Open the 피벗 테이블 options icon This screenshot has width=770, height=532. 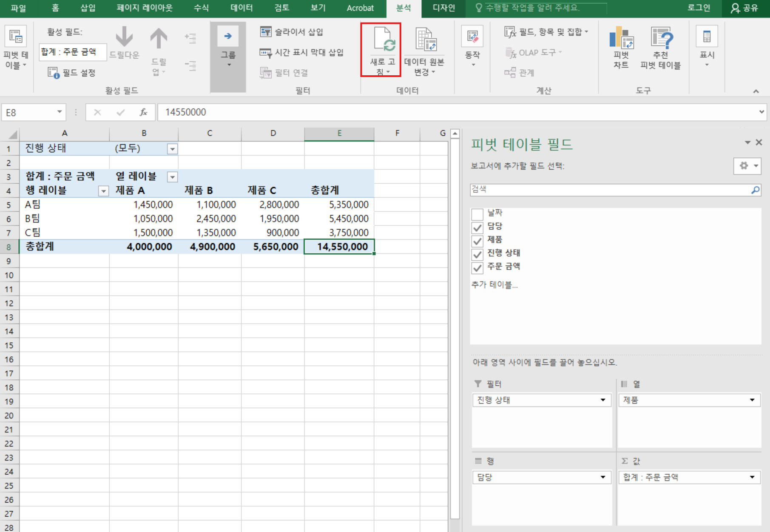tap(16, 36)
